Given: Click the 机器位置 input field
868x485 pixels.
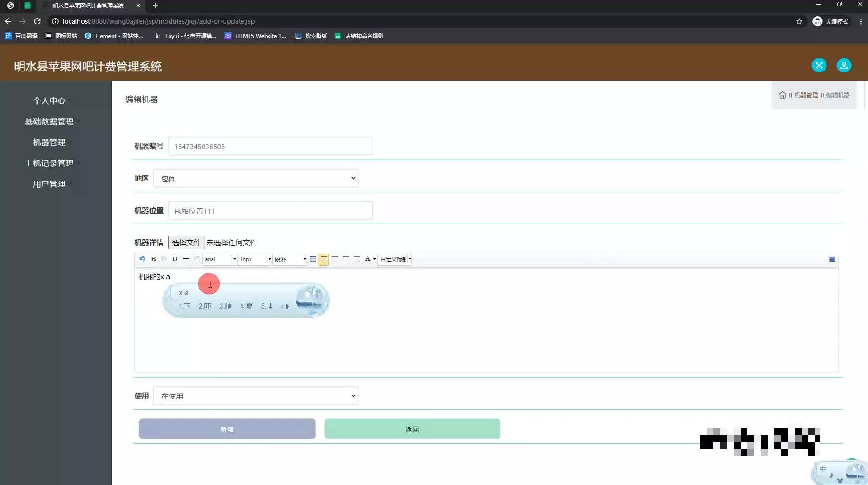Looking at the screenshot, I should tap(270, 211).
